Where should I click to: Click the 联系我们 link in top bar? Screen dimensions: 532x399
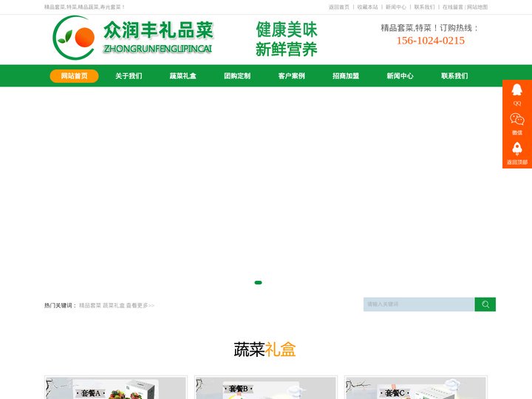pos(424,7)
